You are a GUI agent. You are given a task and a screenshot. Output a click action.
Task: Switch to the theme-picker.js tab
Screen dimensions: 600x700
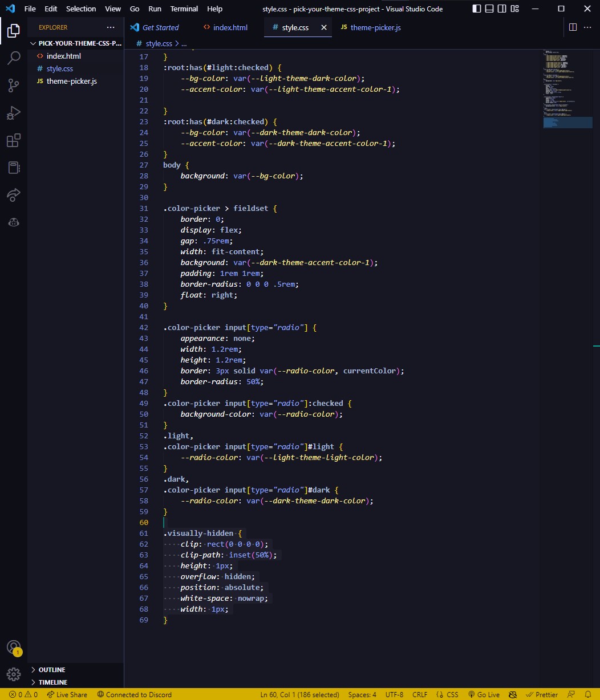tap(371, 27)
